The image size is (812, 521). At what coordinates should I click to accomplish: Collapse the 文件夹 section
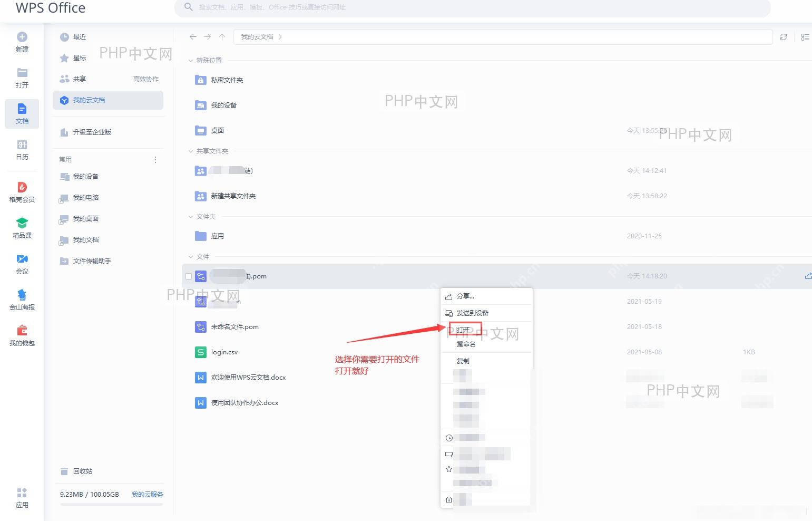click(191, 217)
